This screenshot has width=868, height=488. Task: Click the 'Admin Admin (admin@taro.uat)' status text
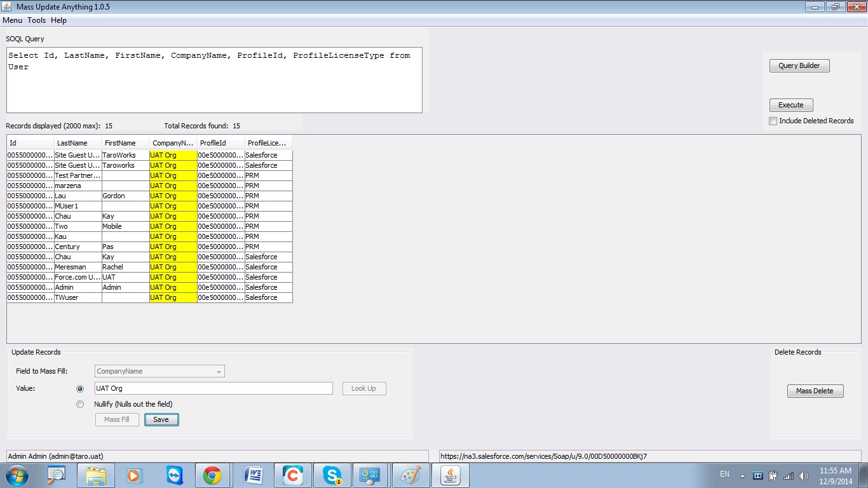pos(55,456)
